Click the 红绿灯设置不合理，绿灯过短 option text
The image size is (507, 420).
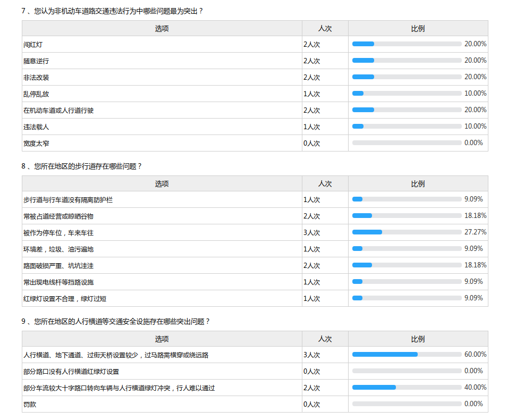pyautogui.click(x=68, y=299)
